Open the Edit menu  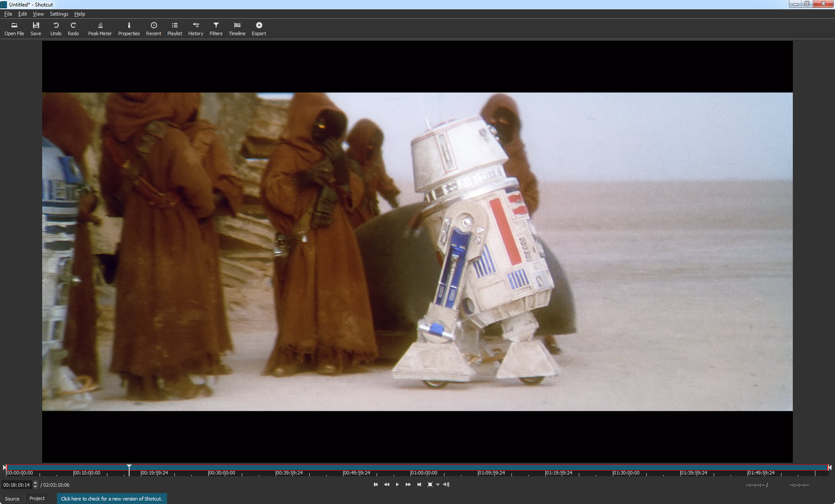pos(23,14)
